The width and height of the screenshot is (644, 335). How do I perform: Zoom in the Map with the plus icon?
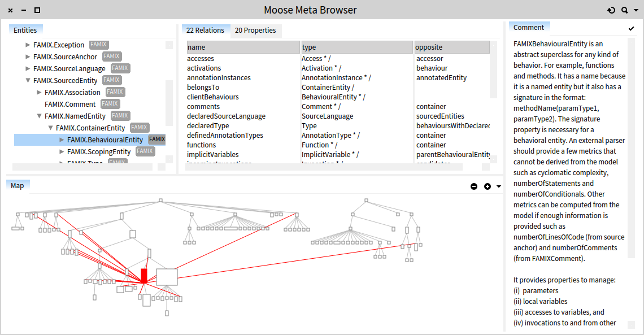(x=488, y=186)
